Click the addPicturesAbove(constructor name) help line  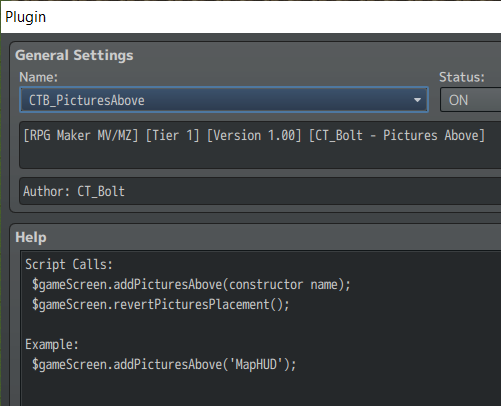point(191,285)
